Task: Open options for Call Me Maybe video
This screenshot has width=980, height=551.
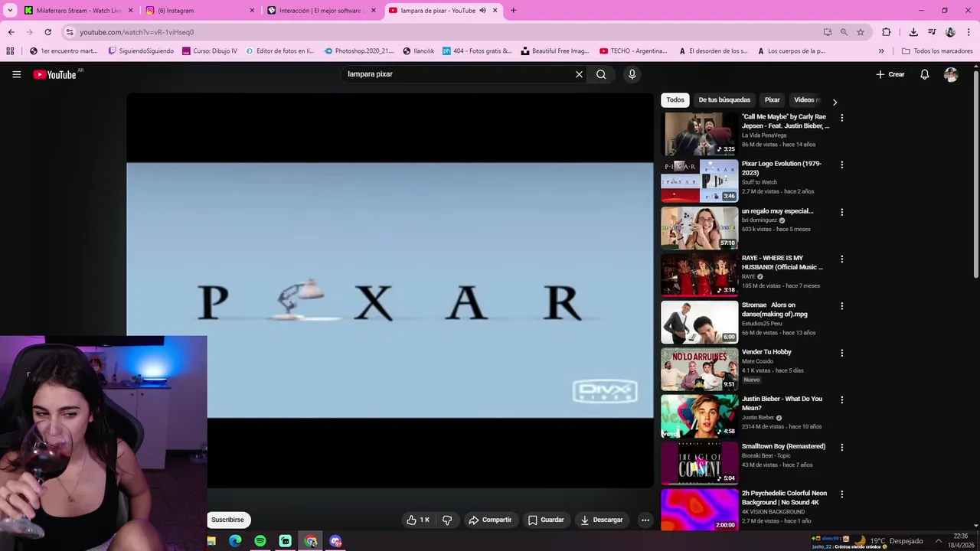Action: (841, 118)
